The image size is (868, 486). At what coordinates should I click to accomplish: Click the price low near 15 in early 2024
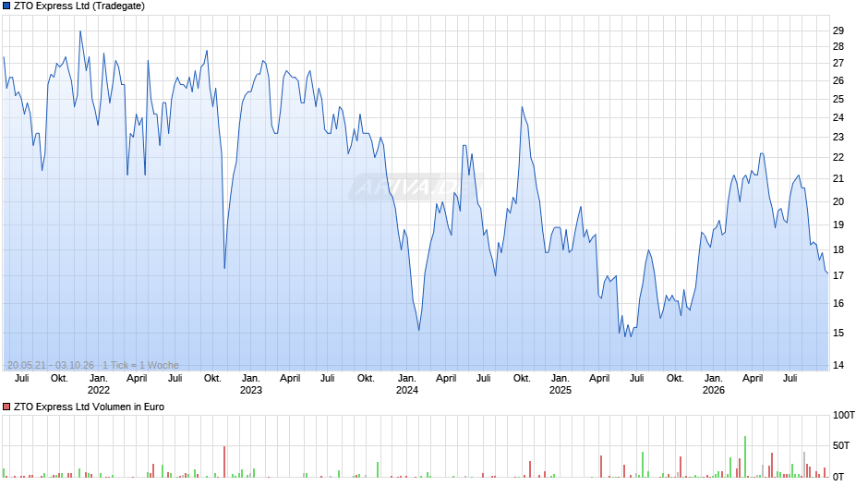pos(419,330)
